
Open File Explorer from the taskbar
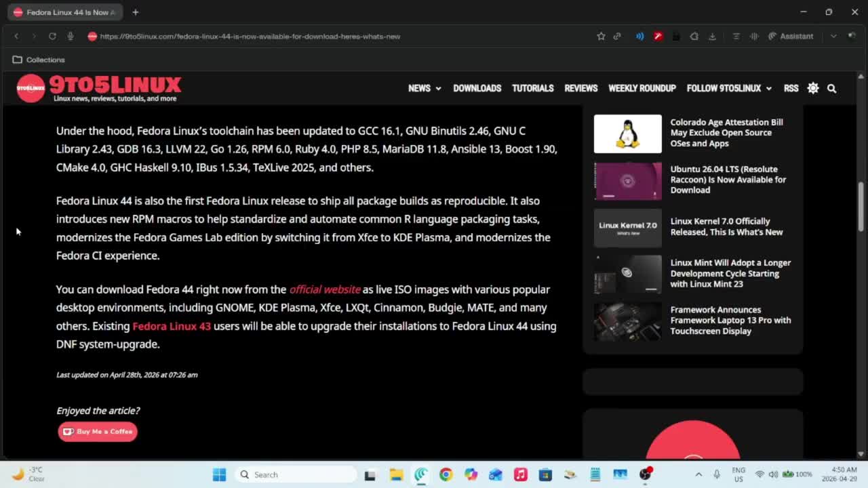point(396,474)
